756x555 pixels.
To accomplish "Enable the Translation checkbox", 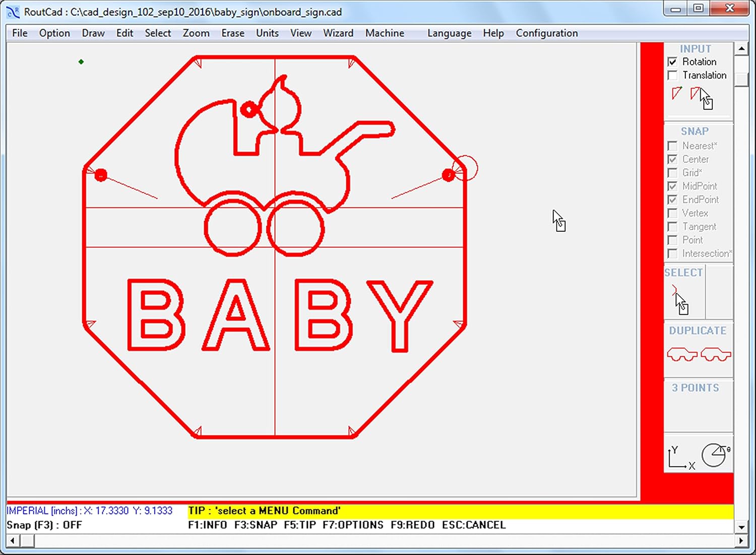I will 672,76.
